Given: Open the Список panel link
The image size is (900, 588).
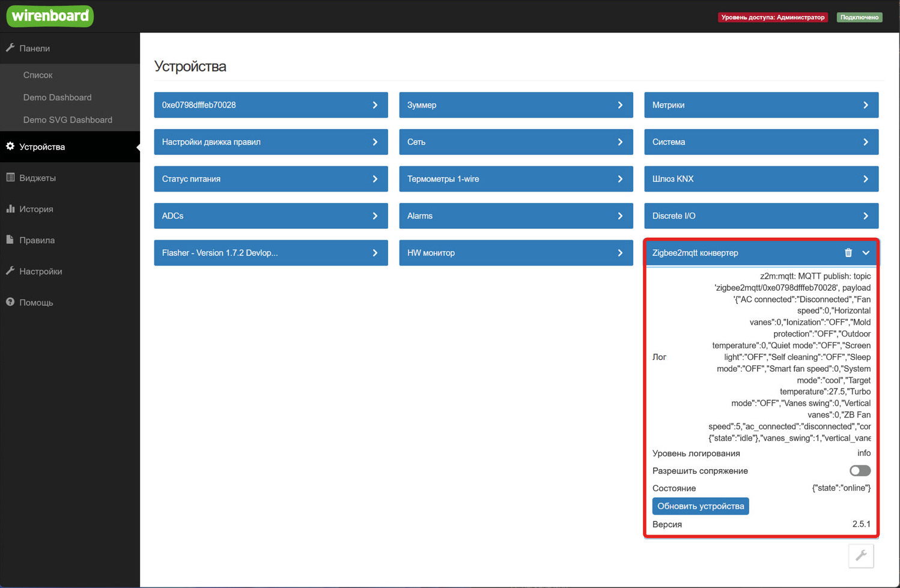Looking at the screenshot, I should 38,75.
